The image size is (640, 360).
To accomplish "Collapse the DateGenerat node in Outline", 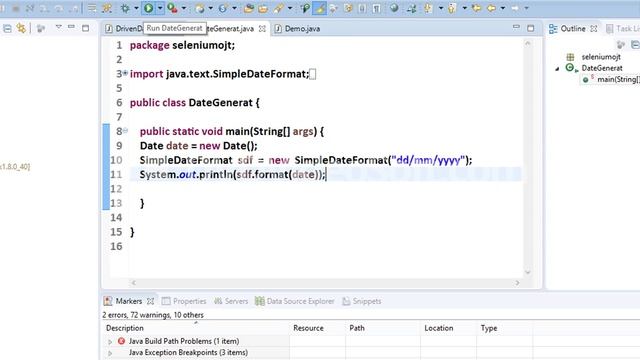I will pyautogui.click(x=557, y=69).
